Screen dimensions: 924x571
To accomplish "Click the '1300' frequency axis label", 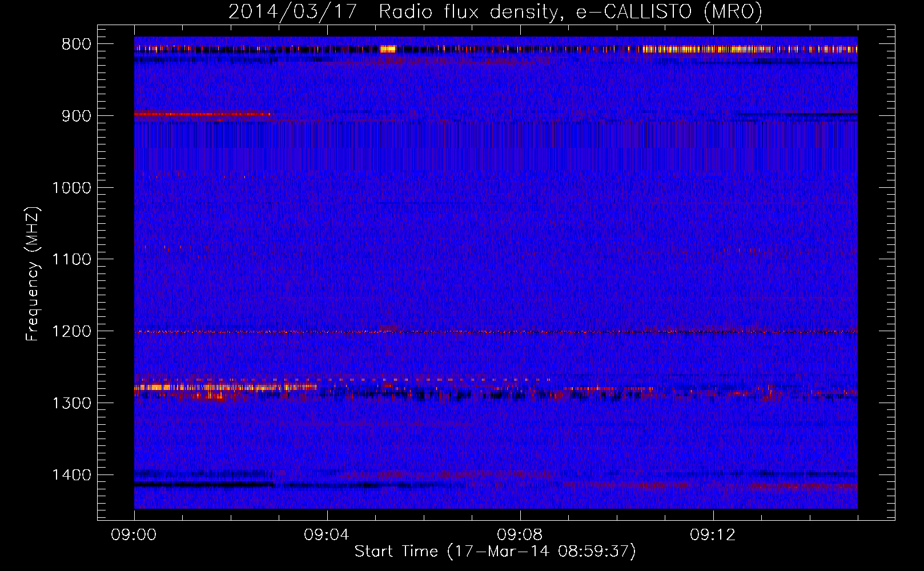I will click(x=71, y=403).
